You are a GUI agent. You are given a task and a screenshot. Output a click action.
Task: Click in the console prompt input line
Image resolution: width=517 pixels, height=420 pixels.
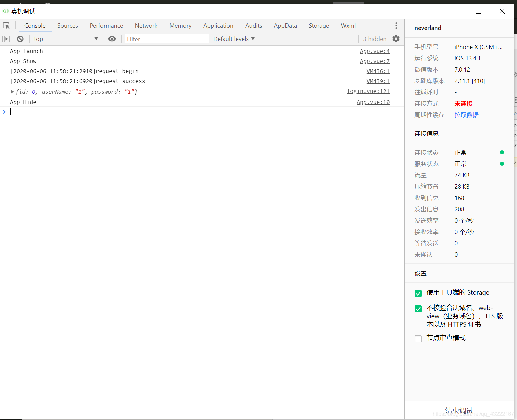(x=202, y=112)
